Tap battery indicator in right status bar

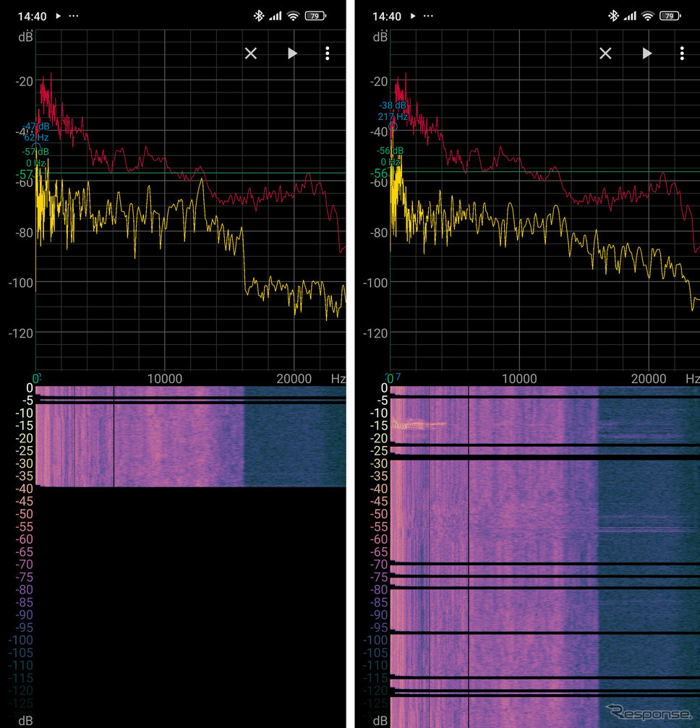pos(669,16)
